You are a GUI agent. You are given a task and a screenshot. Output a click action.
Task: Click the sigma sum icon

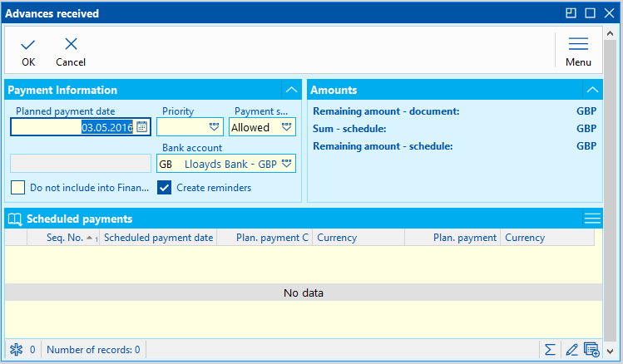(550, 350)
